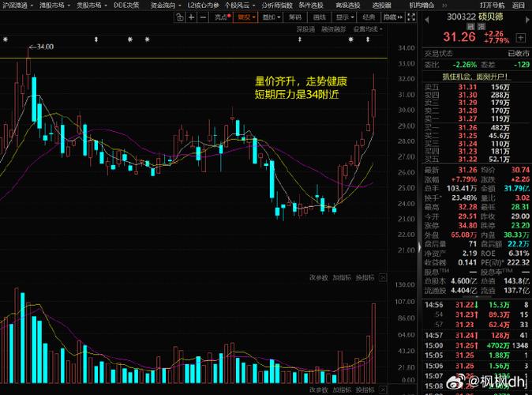Open the 机构增仓 menu item
This screenshot has height=395, width=532.
click(x=421, y=5)
